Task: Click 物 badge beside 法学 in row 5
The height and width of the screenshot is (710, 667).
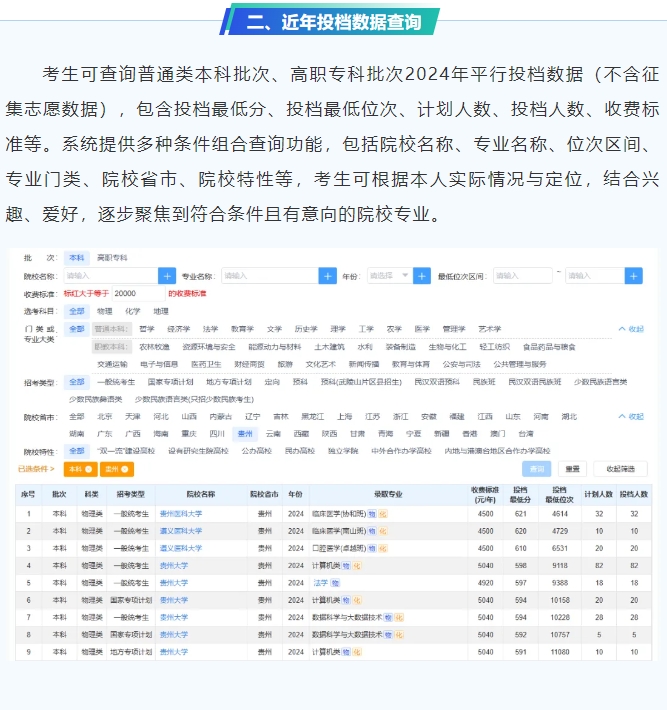Action: pyautogui.click(x=335, y=583)
